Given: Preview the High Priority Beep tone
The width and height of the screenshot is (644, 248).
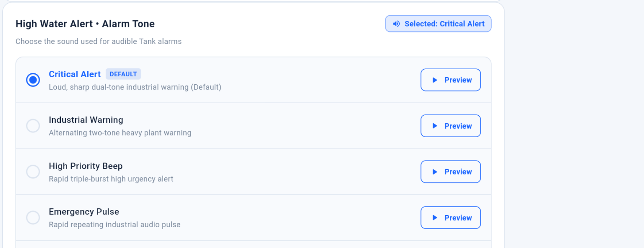Looking at the screenshot, I should click(451, 172).
